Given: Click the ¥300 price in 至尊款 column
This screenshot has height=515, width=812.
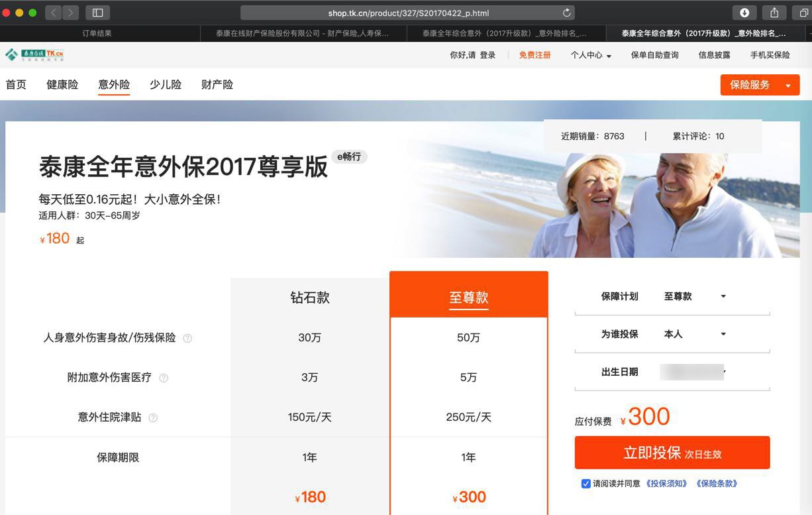Looking at the screenshot, I should 469,497.
